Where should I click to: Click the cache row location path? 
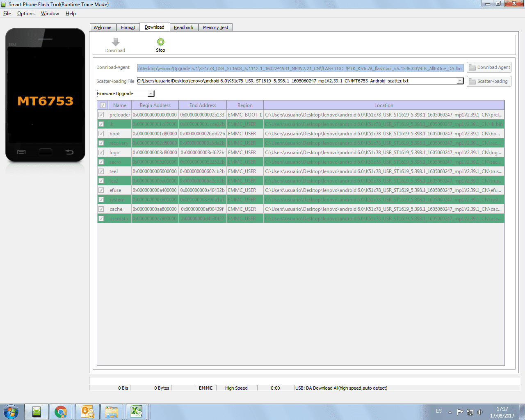click(x=384, y=209)
